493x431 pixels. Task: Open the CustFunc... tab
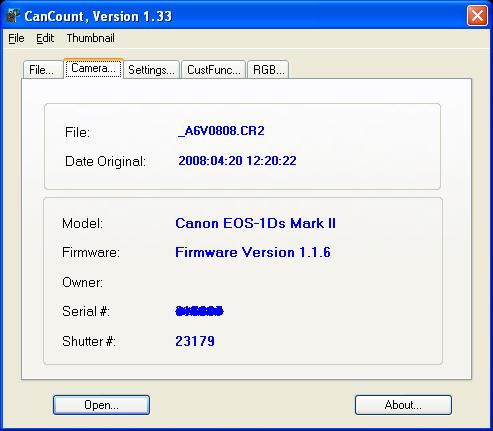(214, 70)
